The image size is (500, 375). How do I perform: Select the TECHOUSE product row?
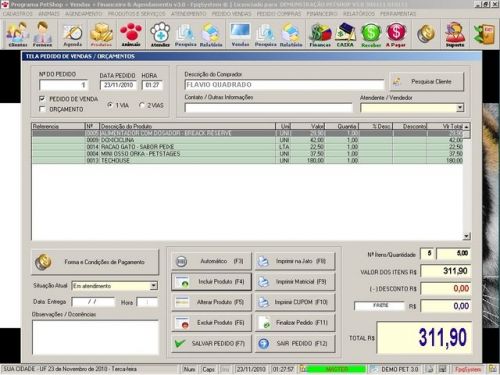pyautogui.click(x=247, y=160)
